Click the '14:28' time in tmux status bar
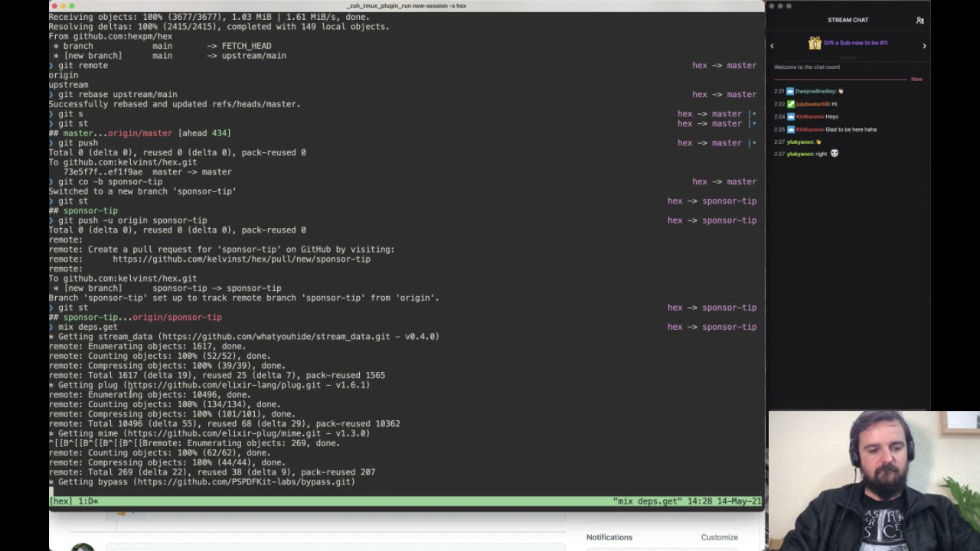The width and height of the screenshot is (980, 551). click(698, 501)
